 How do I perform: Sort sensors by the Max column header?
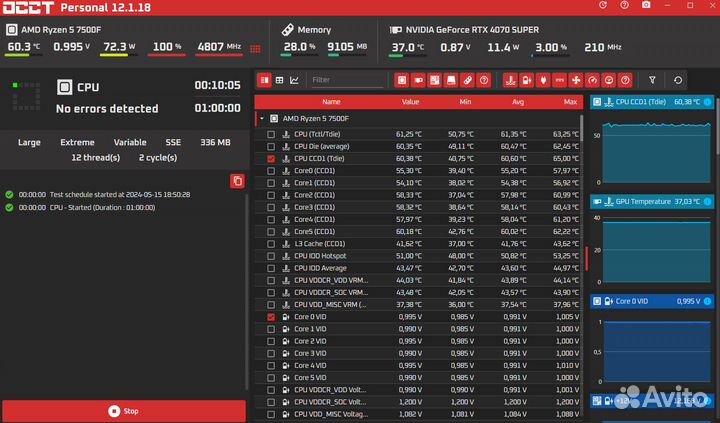pyautogui.click(x=570, y=101)
